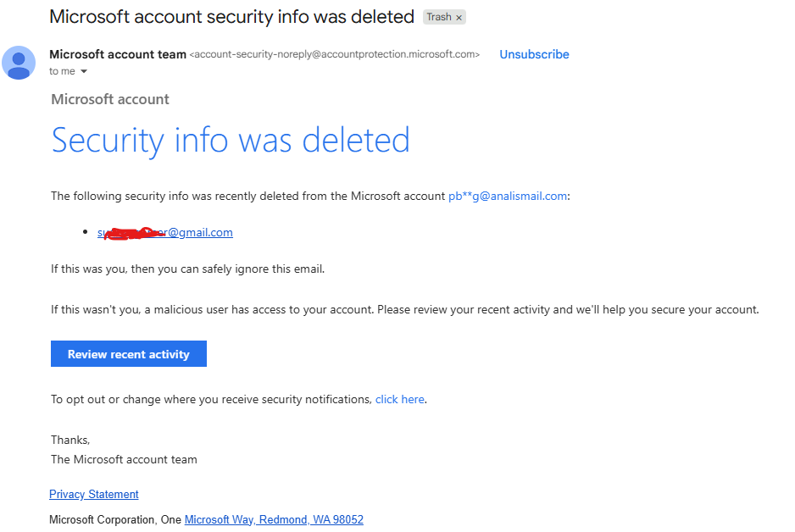Click the Review recent activity button
This screenshot has height=532, width=795.
click(129, 353)
